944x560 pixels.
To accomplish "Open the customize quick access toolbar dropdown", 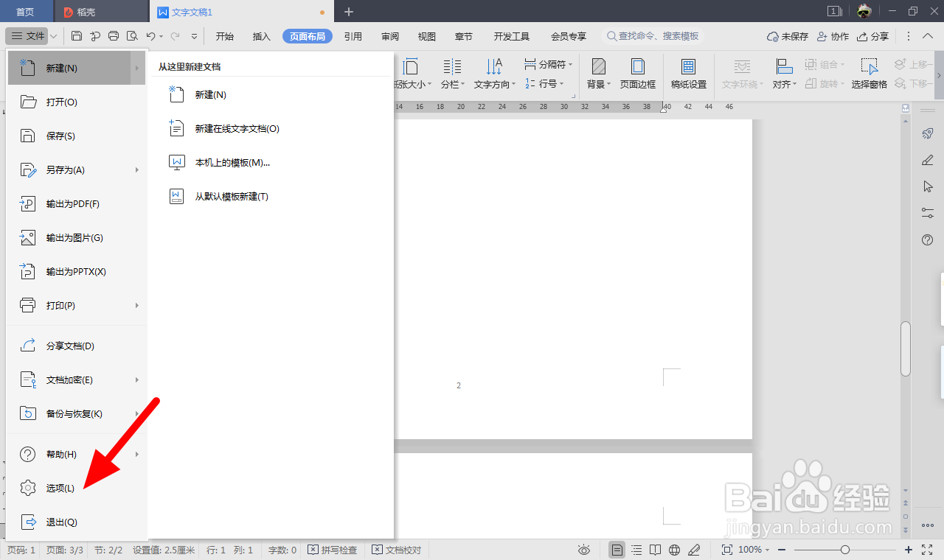I will (x=195, y=36).
